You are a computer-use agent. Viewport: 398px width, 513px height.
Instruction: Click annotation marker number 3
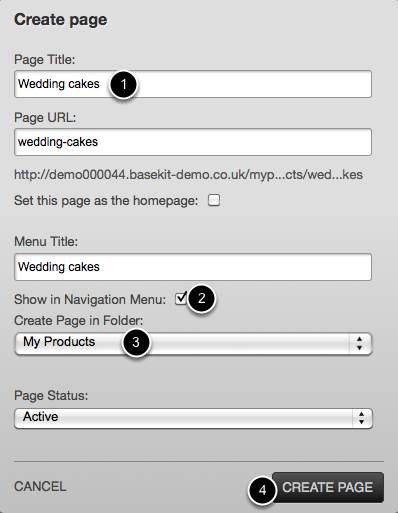click(136, 342)
